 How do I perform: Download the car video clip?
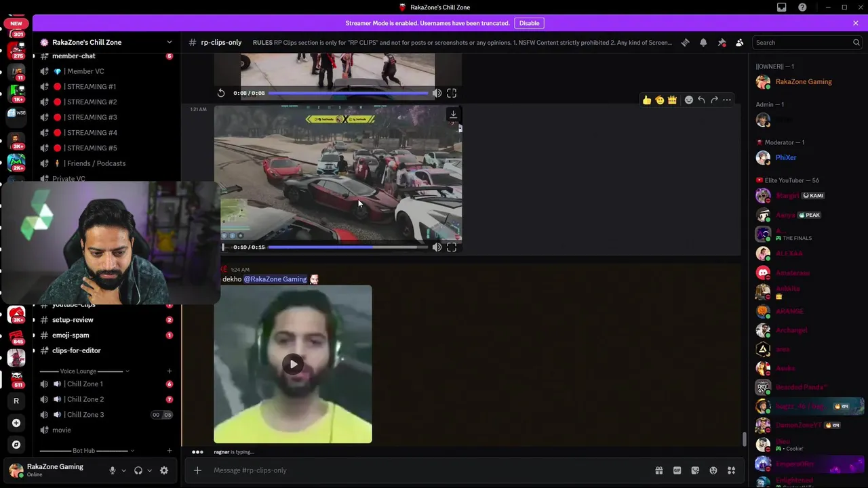pyautogui.click(x=453, y=115)
